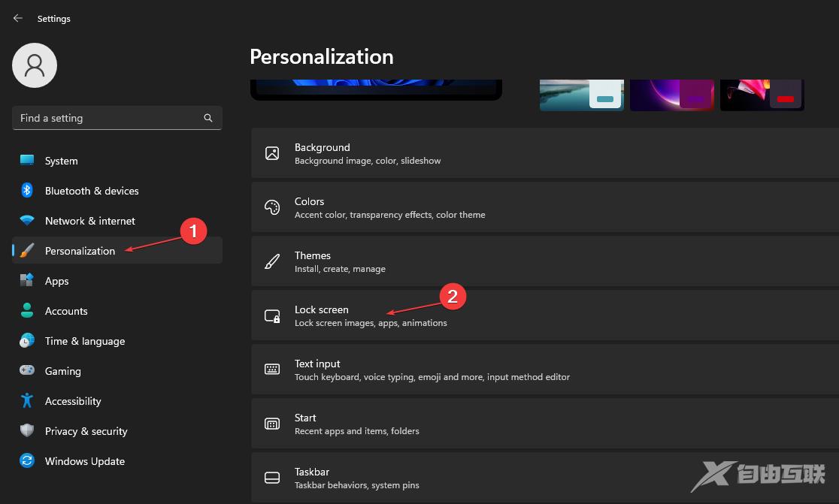Click the Colors accent color icon
The width and height of the screenshot is (839, 504).
(272, 207)
